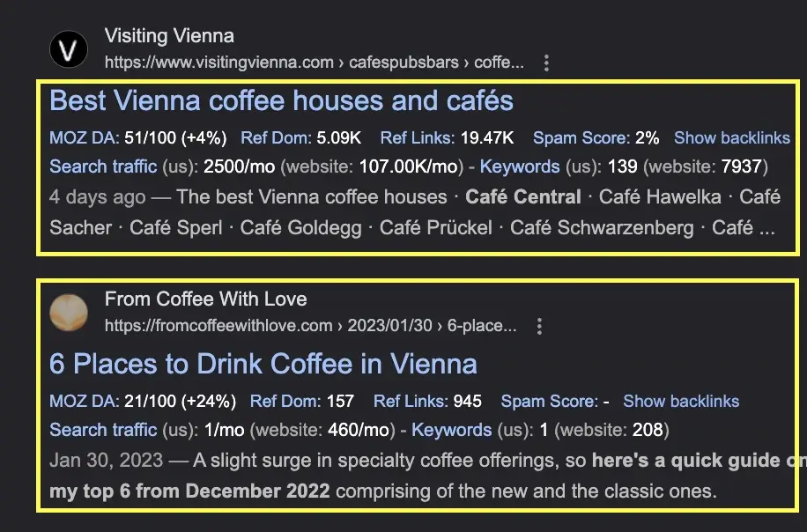This screenshot has height=532, width=807.
Task: Show backlinks for From Coffee With Love result
Action: pos(681,402)
